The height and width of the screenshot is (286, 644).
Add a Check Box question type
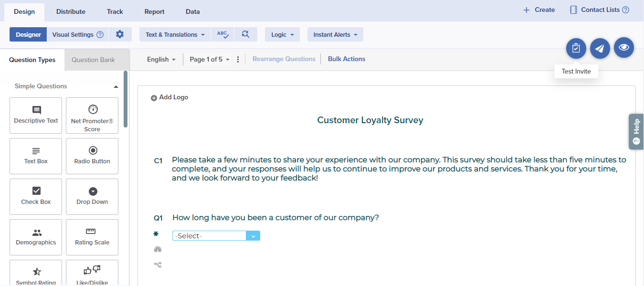(x=36, y=197)
